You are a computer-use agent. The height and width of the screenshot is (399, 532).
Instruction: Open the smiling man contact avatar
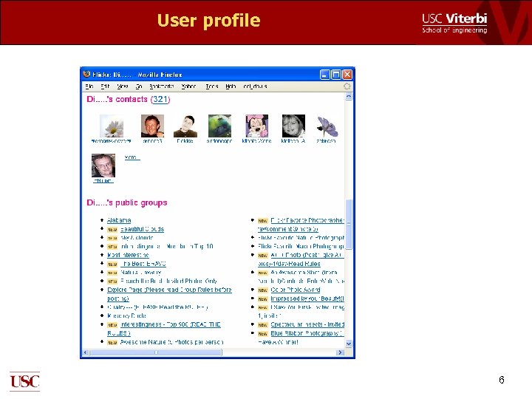click(x=152, y=126)
